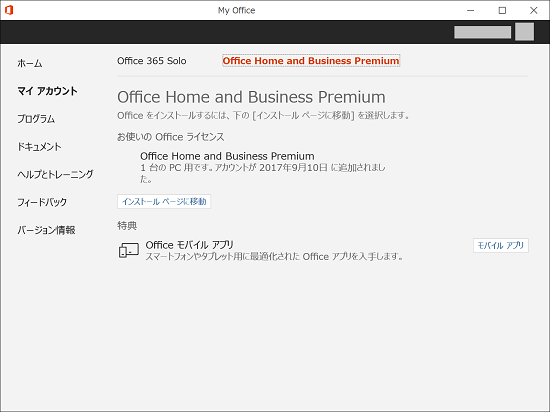Click the スマートフォンやタブレット用 description text

click(x=274, y=257)
